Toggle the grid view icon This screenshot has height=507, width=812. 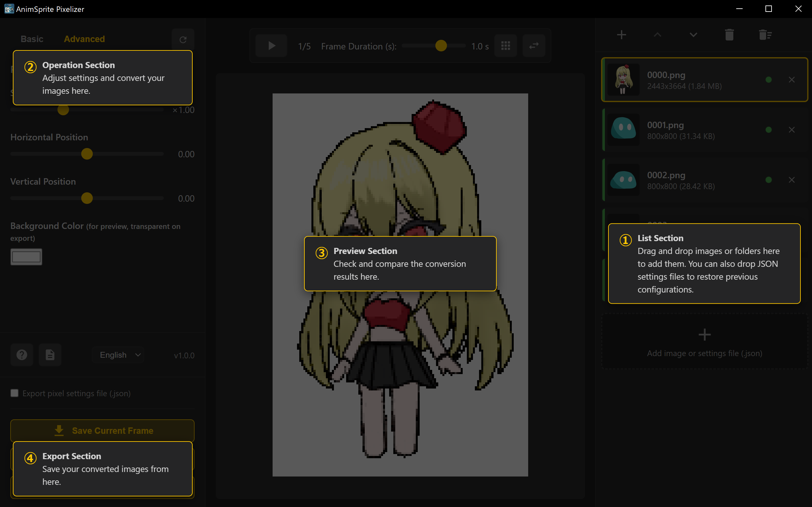505,46
